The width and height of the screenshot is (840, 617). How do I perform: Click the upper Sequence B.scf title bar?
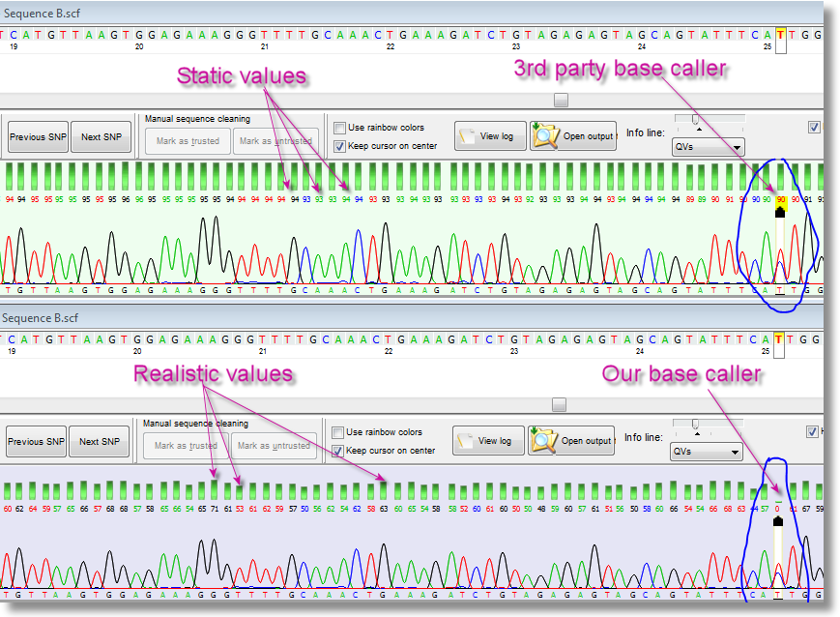click(412, 13)
